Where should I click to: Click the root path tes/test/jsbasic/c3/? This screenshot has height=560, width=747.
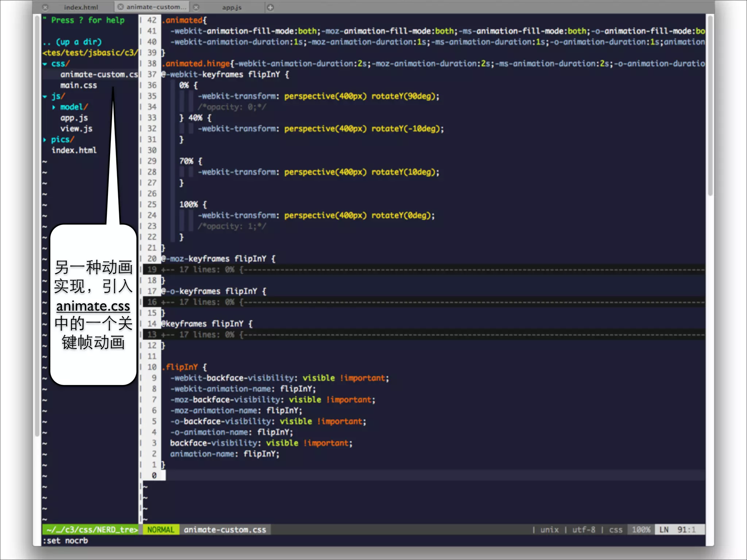(x=90, y=52)
